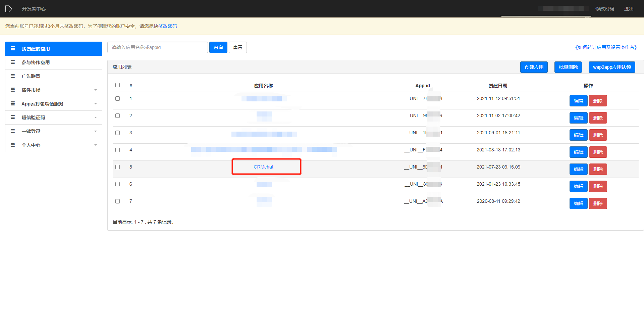Open the CRMchat application link
Screen dimensions: 644x328
point(263,167)
